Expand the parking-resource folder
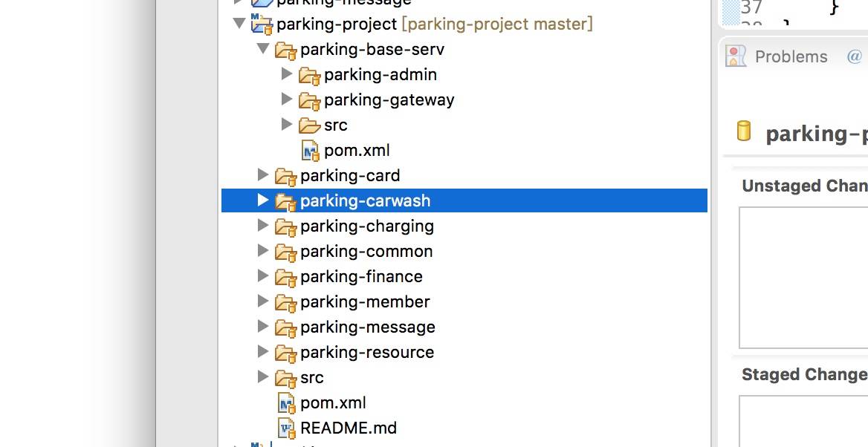868x447 pixels. click(x=262, y=351)
